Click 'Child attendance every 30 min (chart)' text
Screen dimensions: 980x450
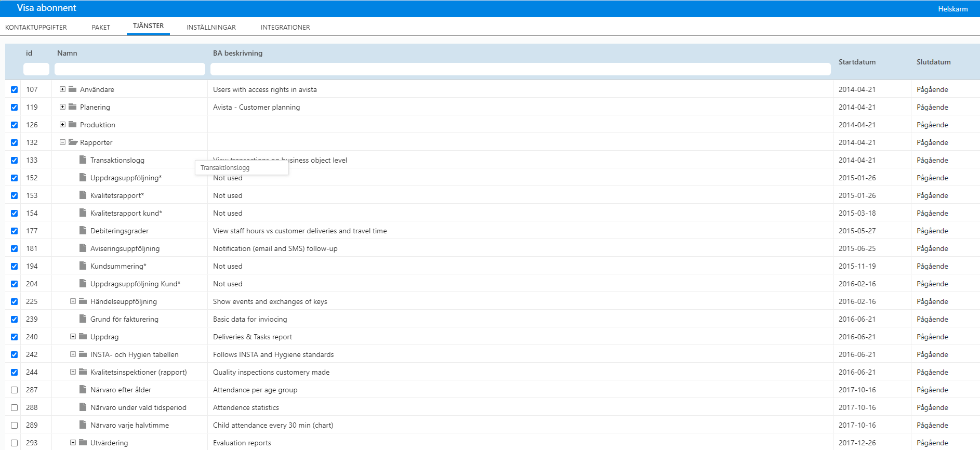(273, 425)
